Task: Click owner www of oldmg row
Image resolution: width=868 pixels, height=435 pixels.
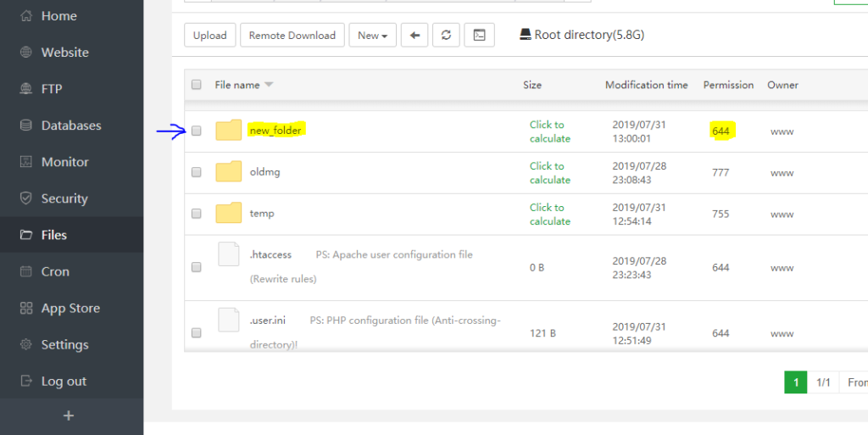Action: tap(782, 173)
